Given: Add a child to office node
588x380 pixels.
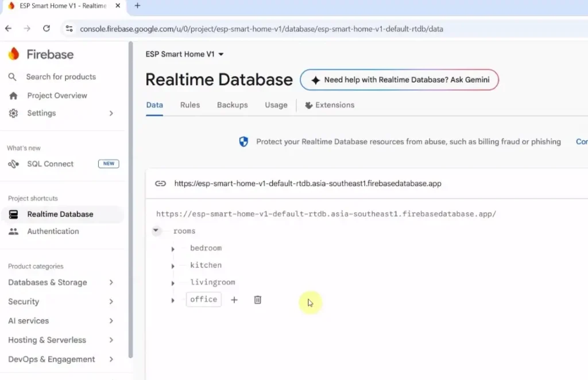Looking at the screenshot, I should coord(234,300).
